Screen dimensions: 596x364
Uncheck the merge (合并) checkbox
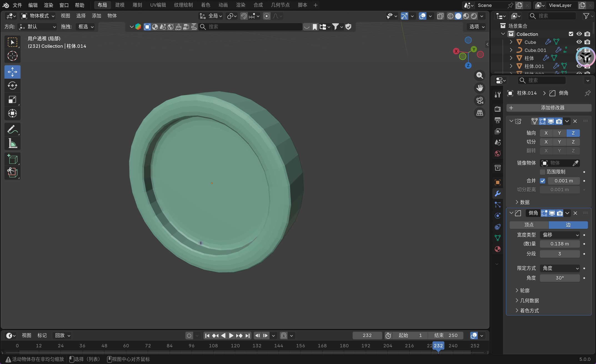click(x=542, y=181)
